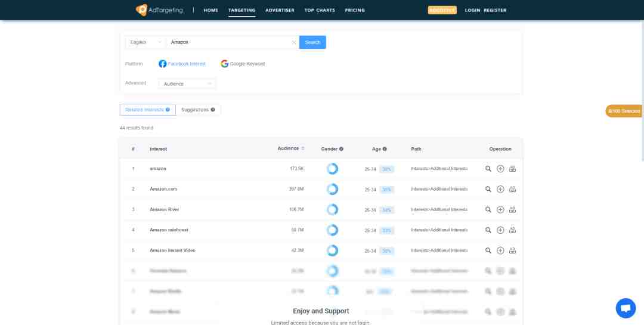
Task: Add Amazon River with the plus icon
Action: [500, 209]
